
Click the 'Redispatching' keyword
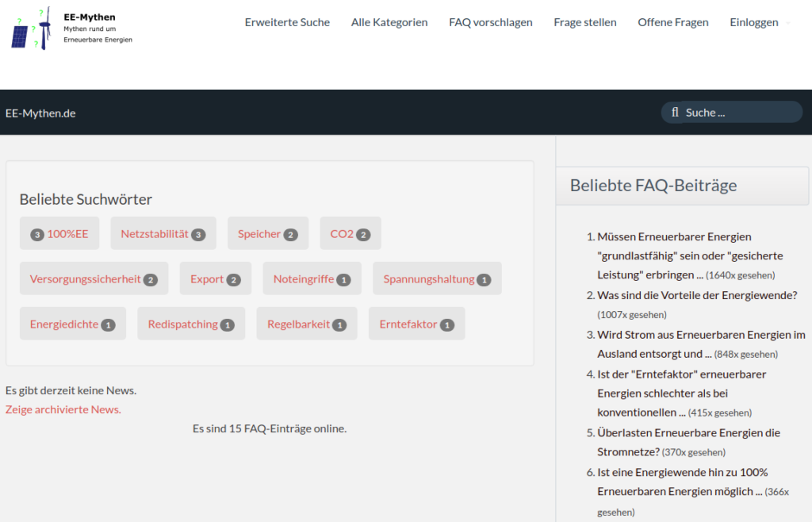190,324
